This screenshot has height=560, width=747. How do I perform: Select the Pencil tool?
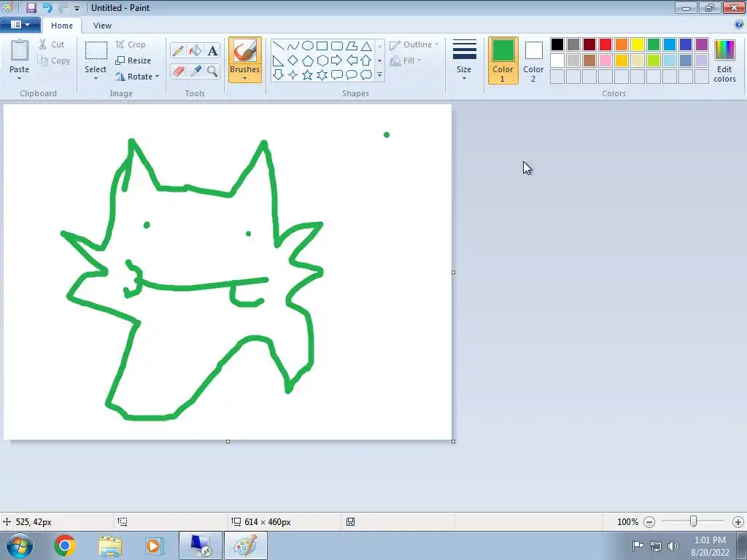(x=178, y=50)
